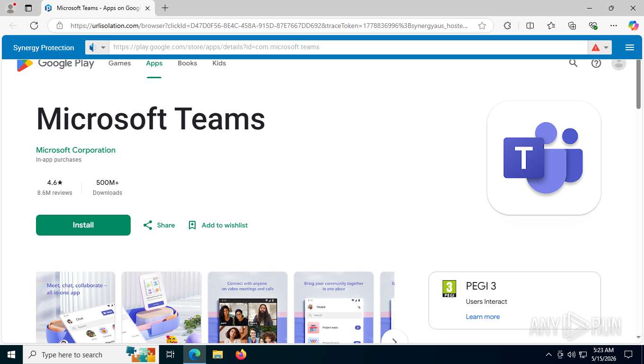The image size is (644, 364).
Task: Click the Synergy Protection label
Action: point(44,47)
